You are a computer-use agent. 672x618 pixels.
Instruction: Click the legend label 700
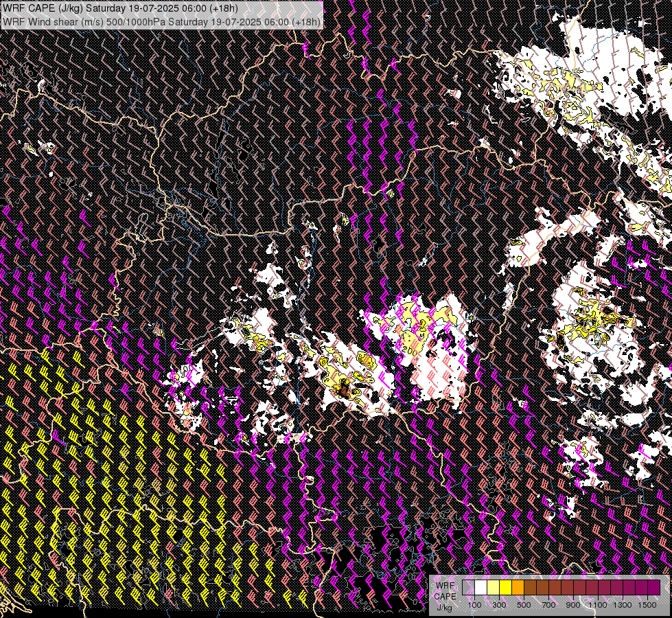[548, 605]
